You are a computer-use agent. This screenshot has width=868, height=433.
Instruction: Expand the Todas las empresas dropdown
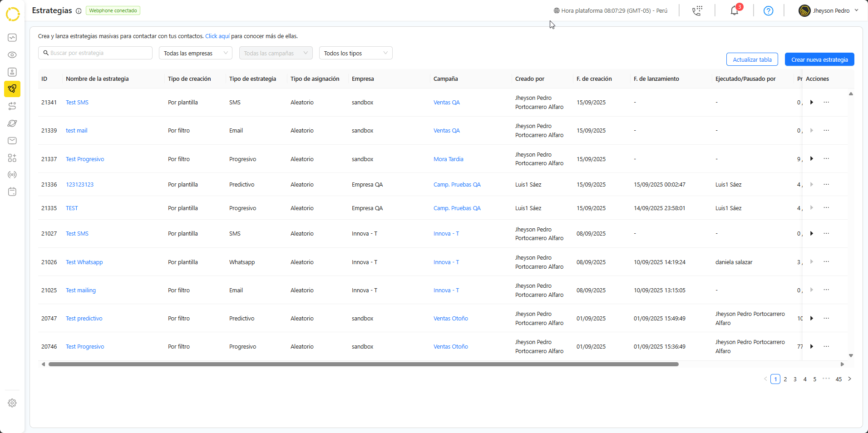[x=195, y=53]
